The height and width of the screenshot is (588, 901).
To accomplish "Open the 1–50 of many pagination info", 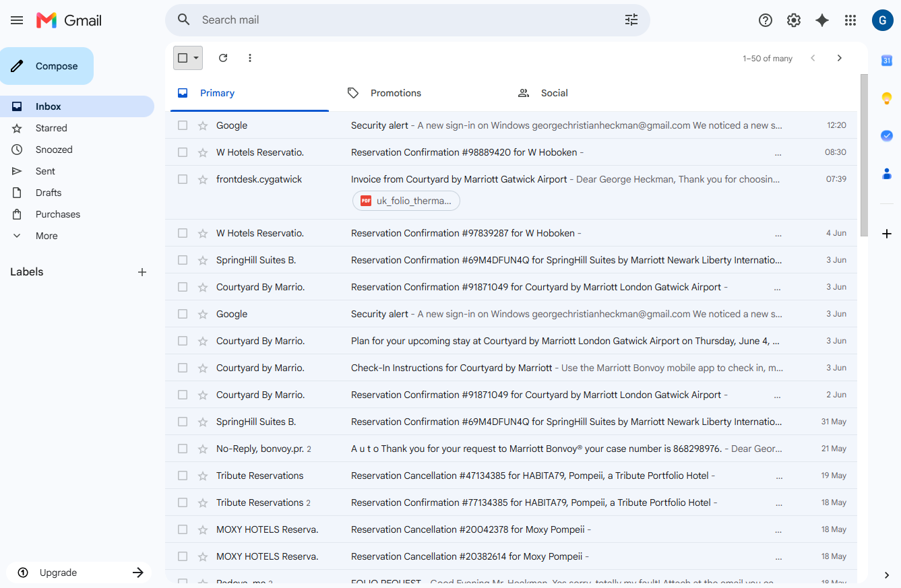I will click(768, 59).
